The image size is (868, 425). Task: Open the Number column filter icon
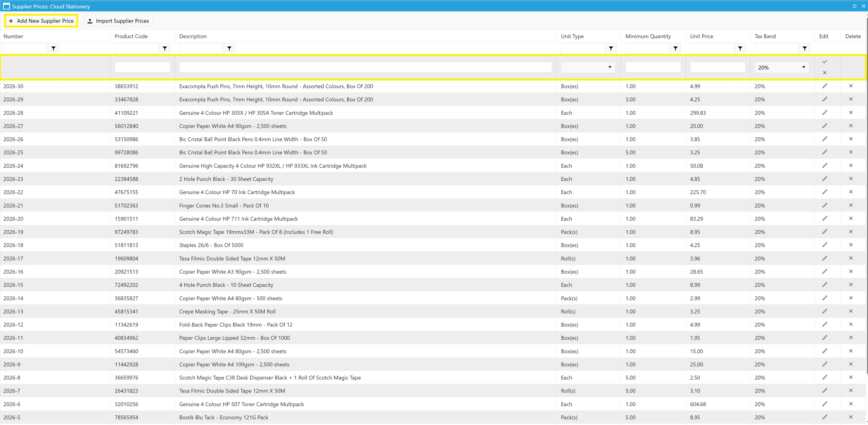click(53, 49)
